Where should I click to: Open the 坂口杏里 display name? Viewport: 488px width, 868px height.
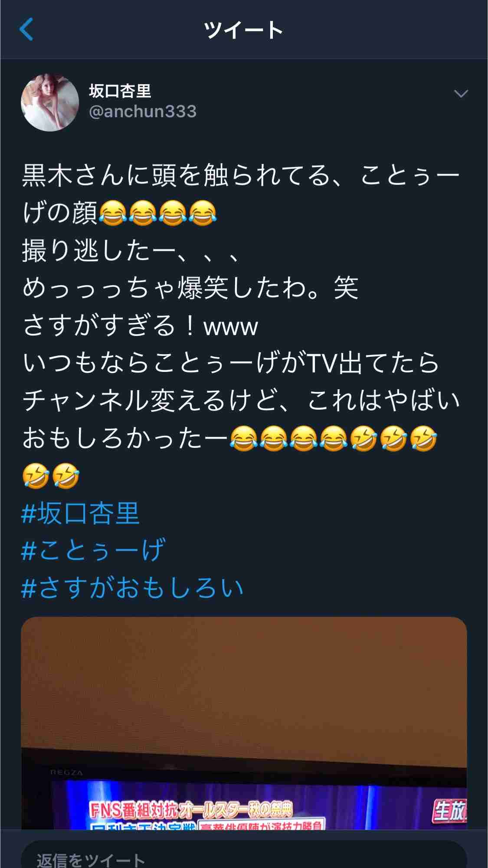click(x=120, y=91)
